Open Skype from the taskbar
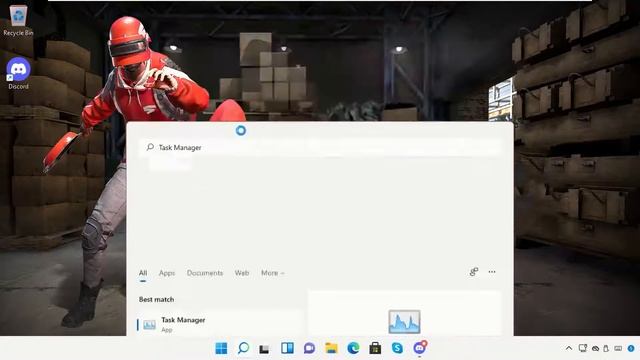The width and height of the screenshot is (640, 360). 397,348
